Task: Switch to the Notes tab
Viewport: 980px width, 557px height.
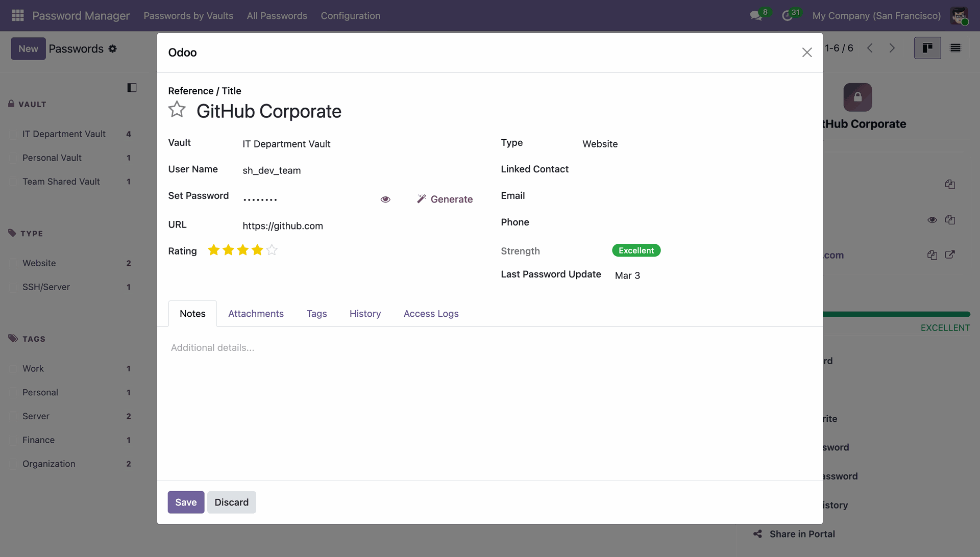Action: [x=192, y=314]
